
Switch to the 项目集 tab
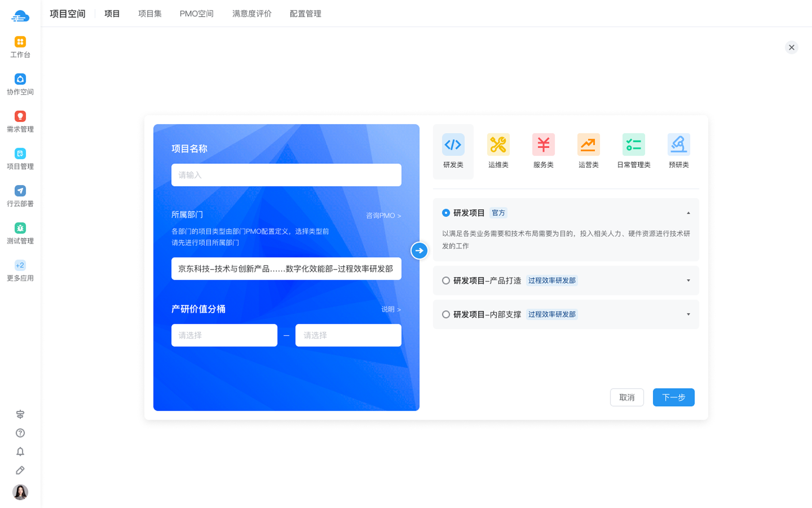(150, 14)
